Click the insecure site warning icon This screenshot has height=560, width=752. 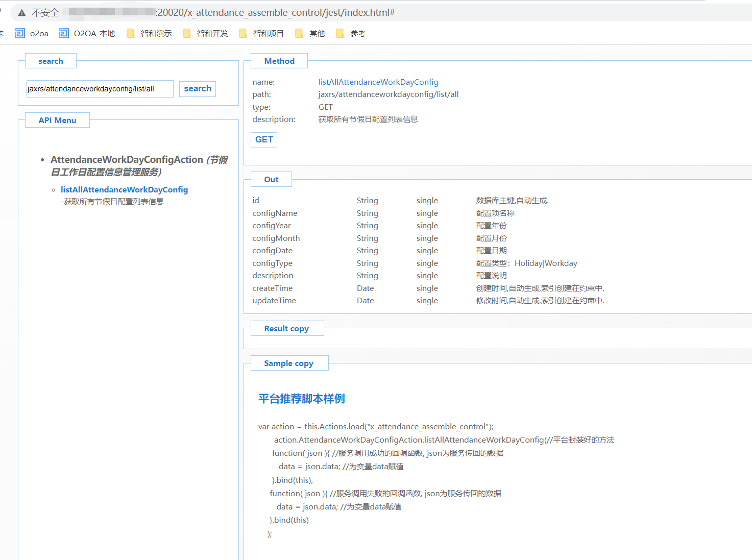pos(22,13)
